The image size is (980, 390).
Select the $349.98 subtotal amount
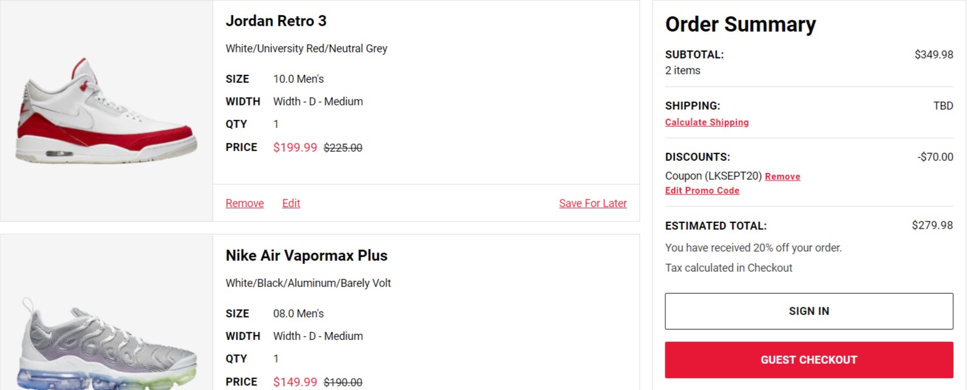click(x=934, y=54)
